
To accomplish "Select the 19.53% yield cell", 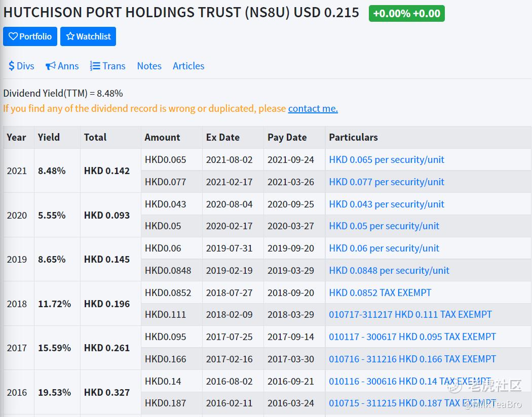I will 57,392.
